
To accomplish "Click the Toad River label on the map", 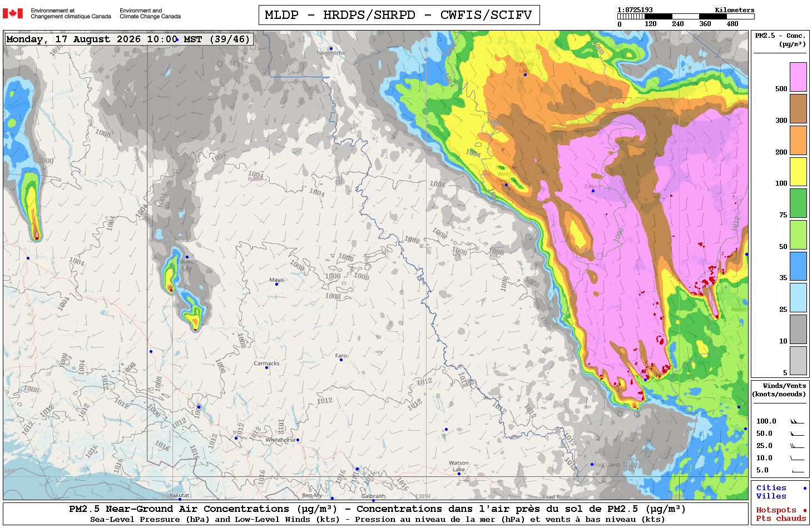I will pos(556,497).
